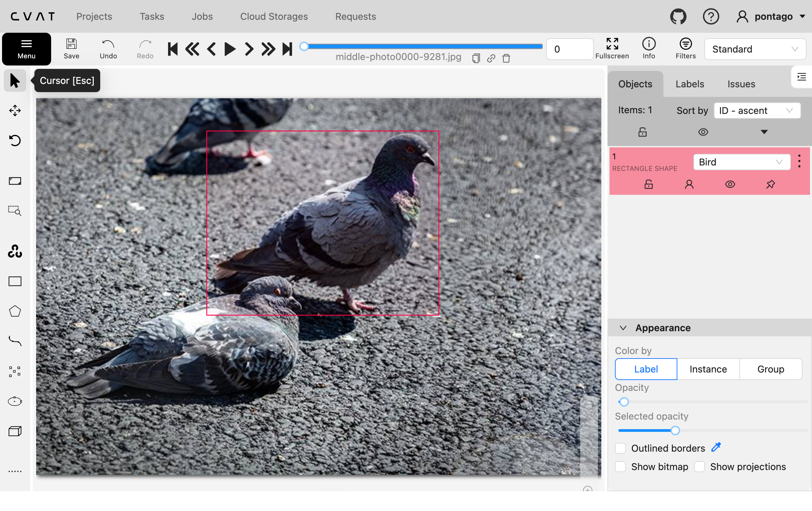The width and height of the screenshot is (812, 511).
Task: Color by Instance option
Action: [708, 369]
